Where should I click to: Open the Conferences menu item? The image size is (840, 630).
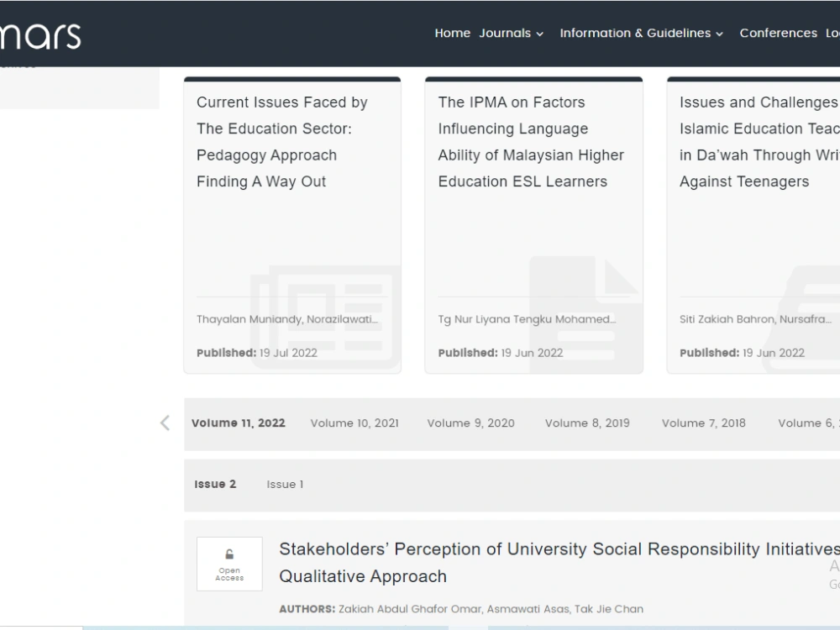pyautogui.click(x=778, y=34)
